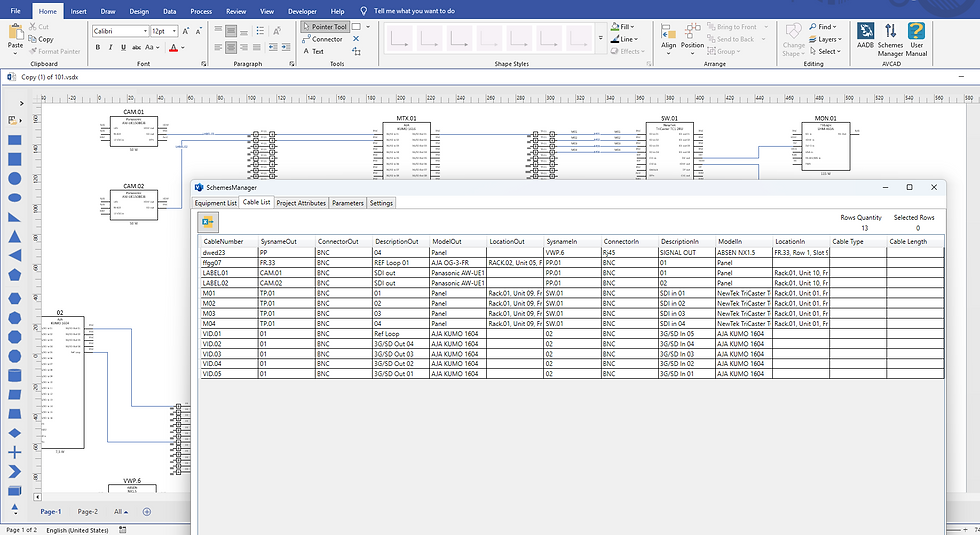This screenshot has width=980, height=535.
Task: Choose the cross shape in stencil
Action: coord(14,452)
